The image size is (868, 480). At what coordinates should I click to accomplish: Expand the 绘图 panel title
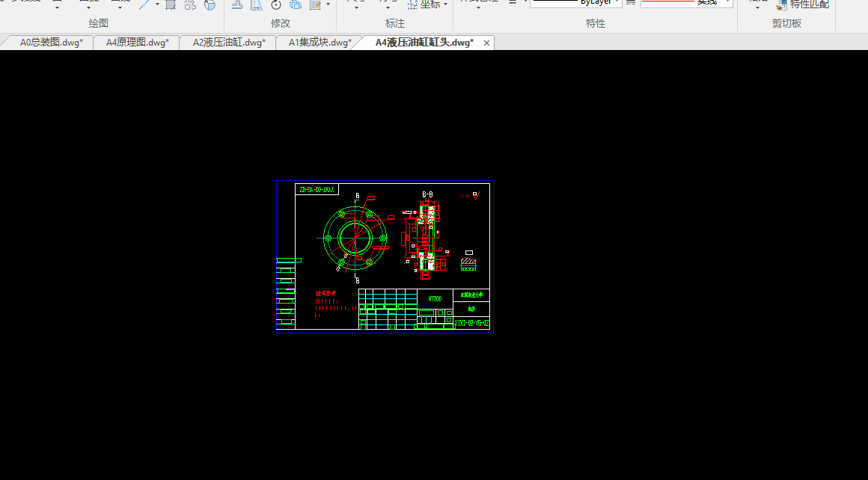tap(99, 23)
